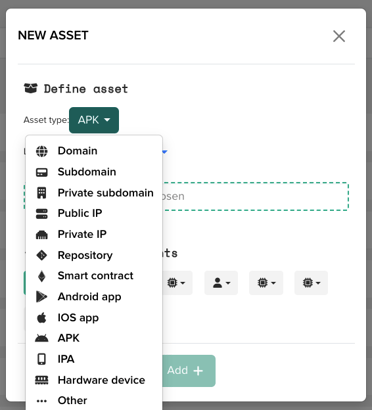
Task: Click the Apple logo icon for IOS app
Action: pos(42,318)
